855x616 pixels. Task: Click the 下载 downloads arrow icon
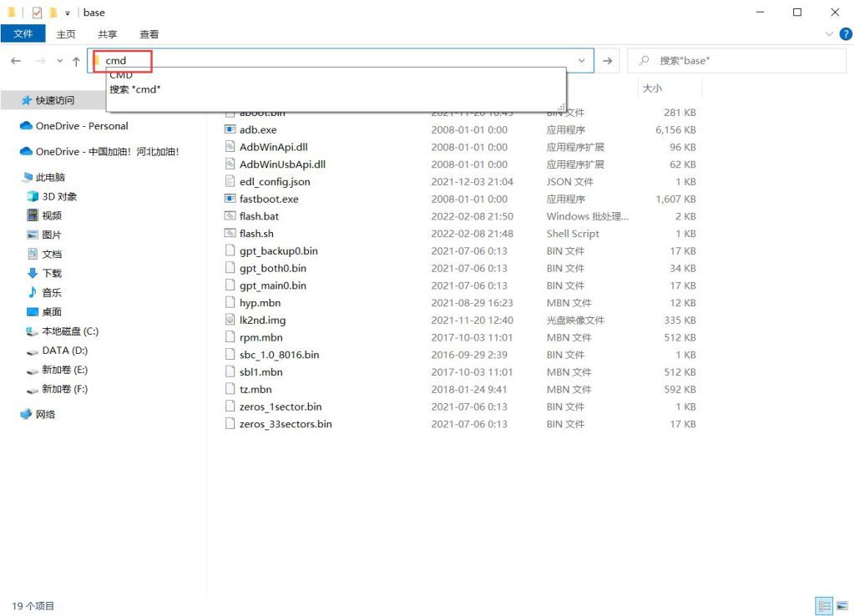coord(33,273)
